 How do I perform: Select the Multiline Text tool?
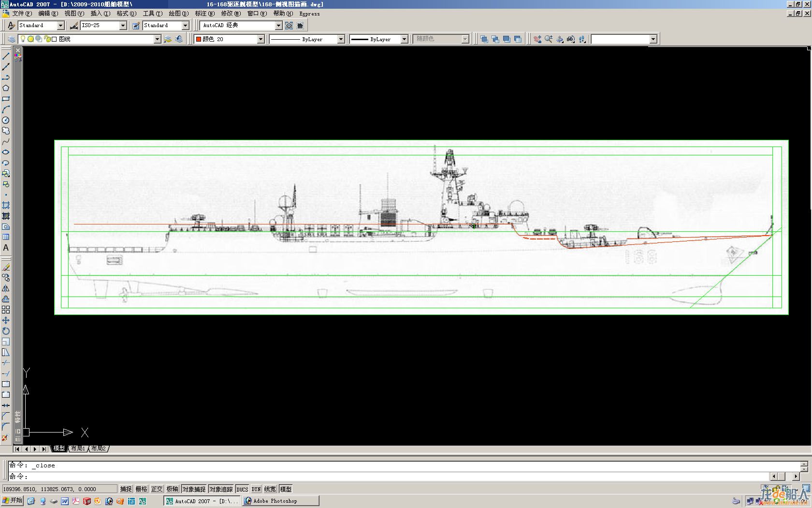6,248
